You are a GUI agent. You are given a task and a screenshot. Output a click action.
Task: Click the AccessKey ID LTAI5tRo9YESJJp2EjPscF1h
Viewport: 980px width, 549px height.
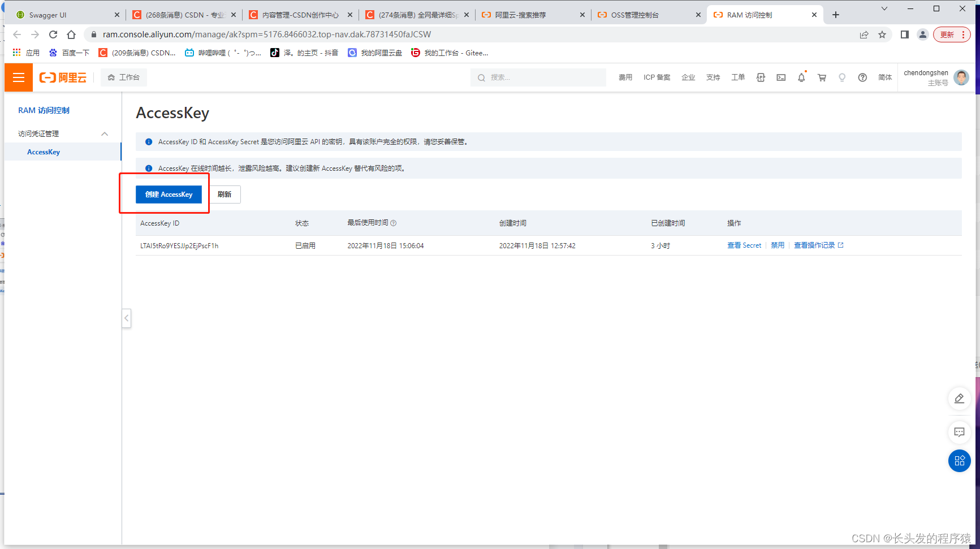pos(179,246)
